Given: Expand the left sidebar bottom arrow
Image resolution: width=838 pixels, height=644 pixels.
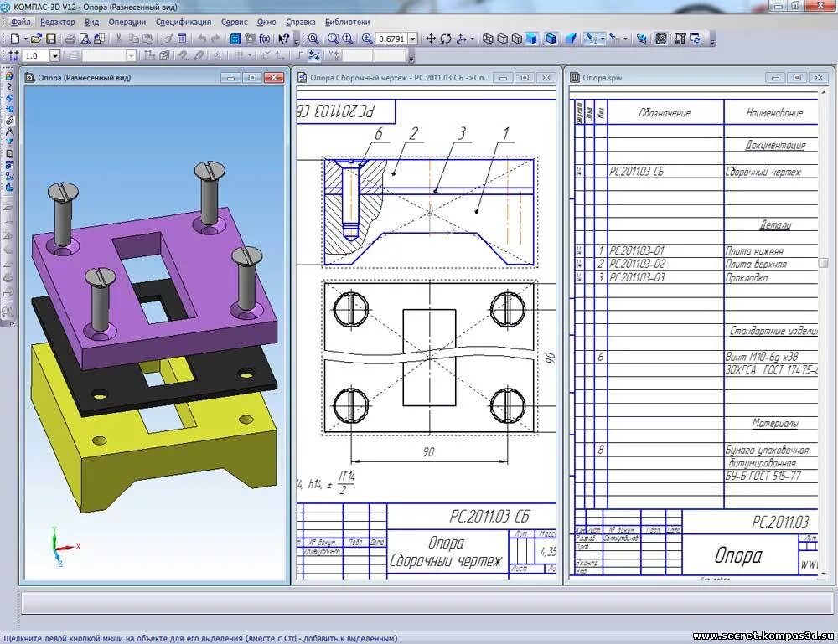Looking at the screenshot, I should tap(11, 323).
